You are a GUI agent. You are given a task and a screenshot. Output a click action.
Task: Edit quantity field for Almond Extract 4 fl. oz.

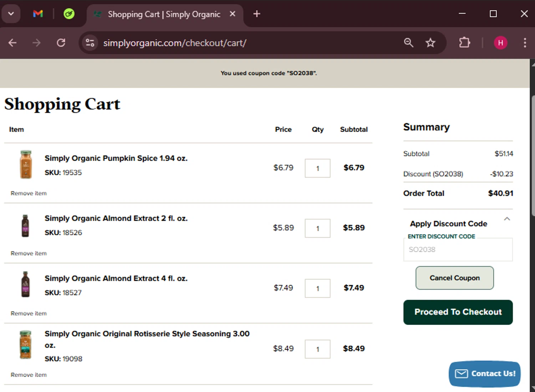pyautogui.click(x=317, y=288)
